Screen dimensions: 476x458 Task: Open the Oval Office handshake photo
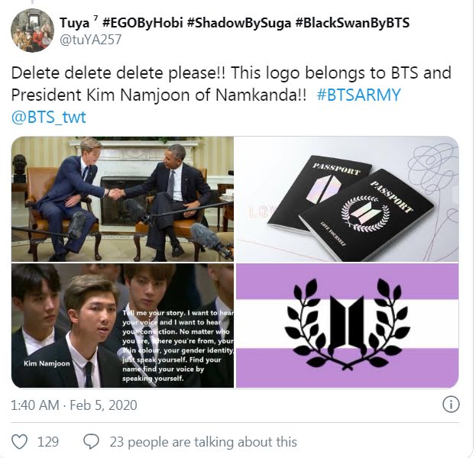pyautogui.click(x=123, y=199)
